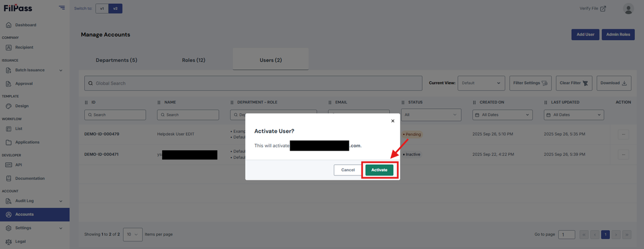The width and height of the screenshot is (644, 249).
Task: Click the Clear Filter button
Action: click(x=574, y=83)
